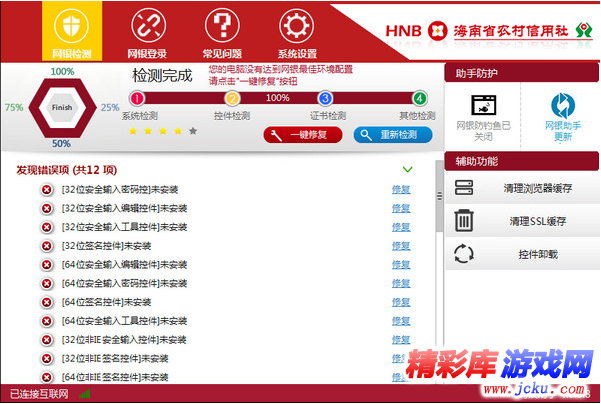The image size is (601, 404).
Task: Click the hexagon Finish indicator
Action: 62,107
